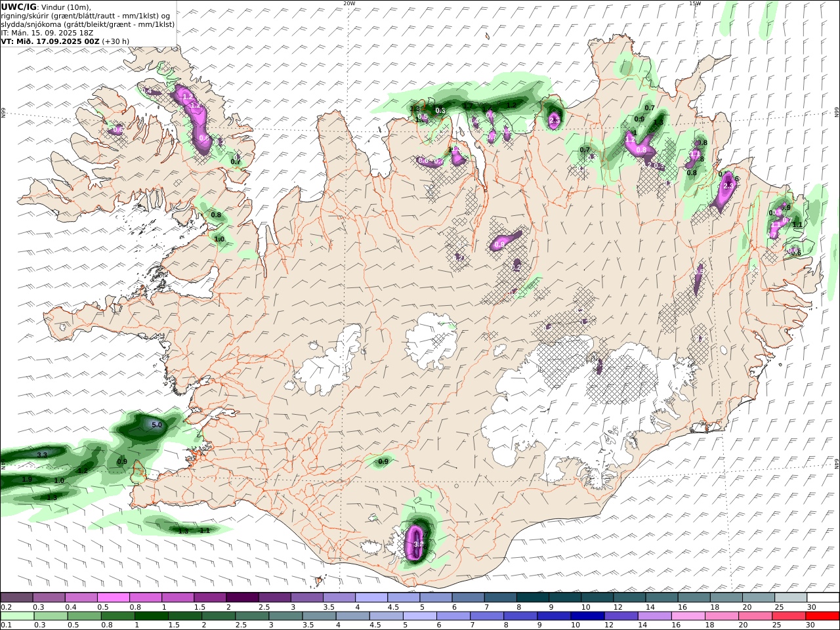Click the '0.2' label in upper legend
This screenshot has width=840, height=630.
pos(6,607)
